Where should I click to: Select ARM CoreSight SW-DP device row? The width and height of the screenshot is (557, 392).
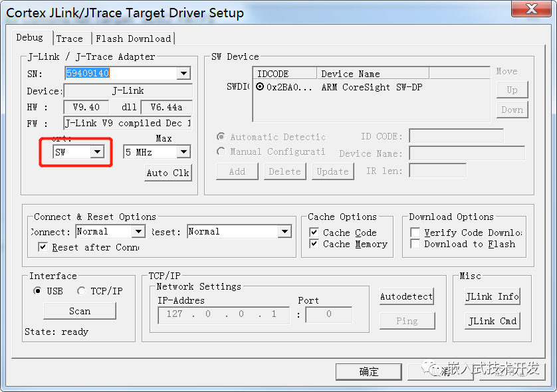click(372, 87)
